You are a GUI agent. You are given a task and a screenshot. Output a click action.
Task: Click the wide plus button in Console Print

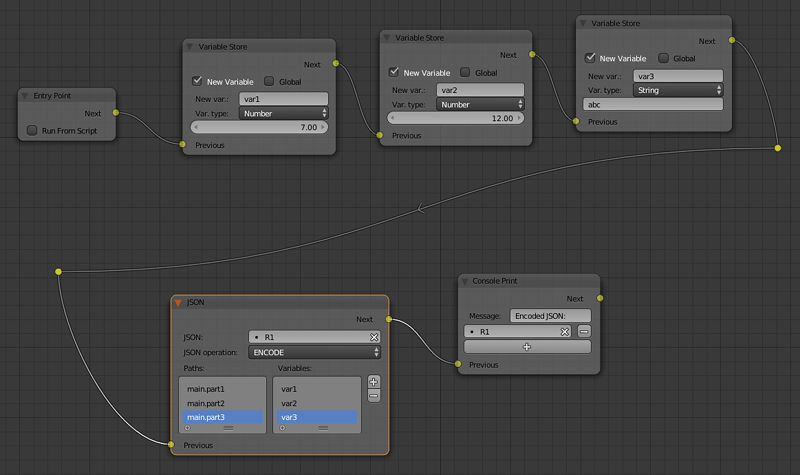point(527,346)
